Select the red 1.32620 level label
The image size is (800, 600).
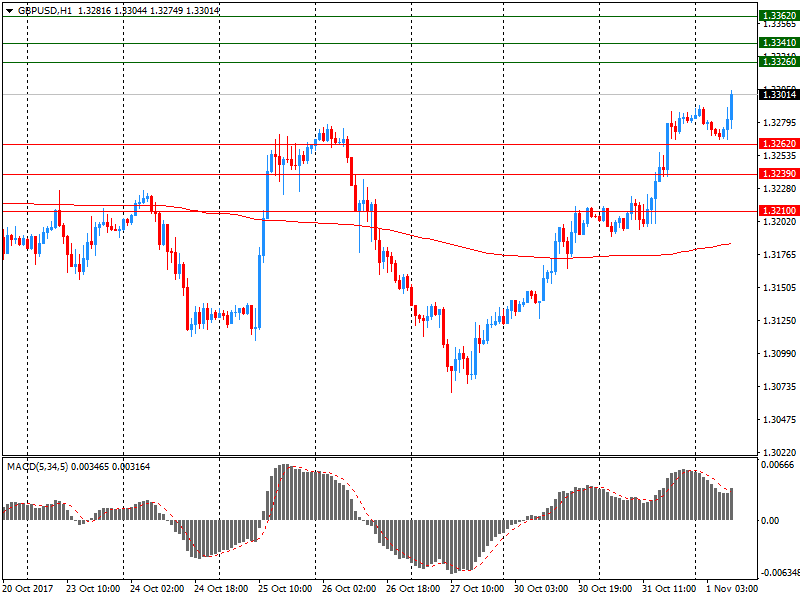click(779, 144)
